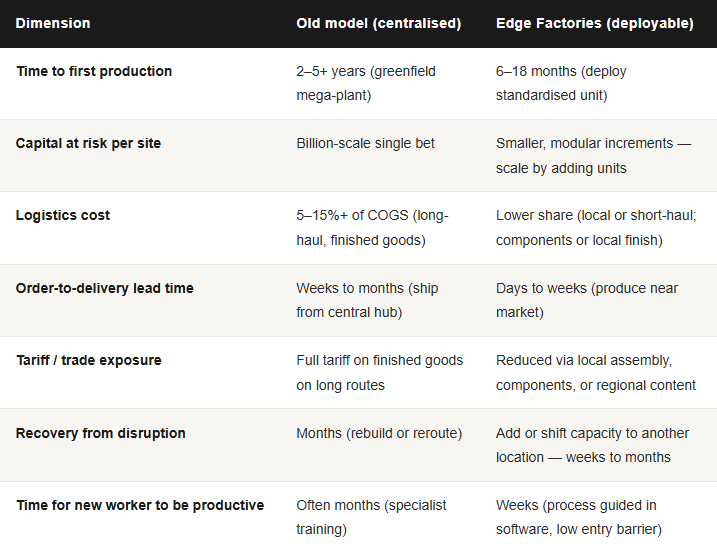Click the "Days to weeks (produce near market)" cell
Screen dimensions: 717x546
tap(586, 300)
